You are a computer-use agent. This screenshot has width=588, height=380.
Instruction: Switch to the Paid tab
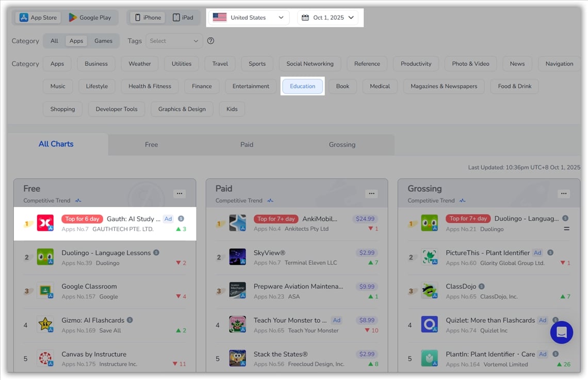(x=247, y=144)
